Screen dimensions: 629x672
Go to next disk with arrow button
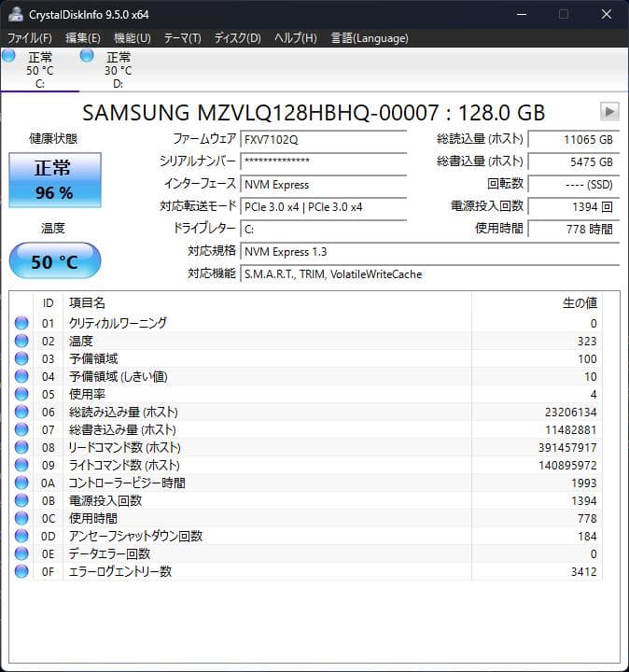coord(609,112)
